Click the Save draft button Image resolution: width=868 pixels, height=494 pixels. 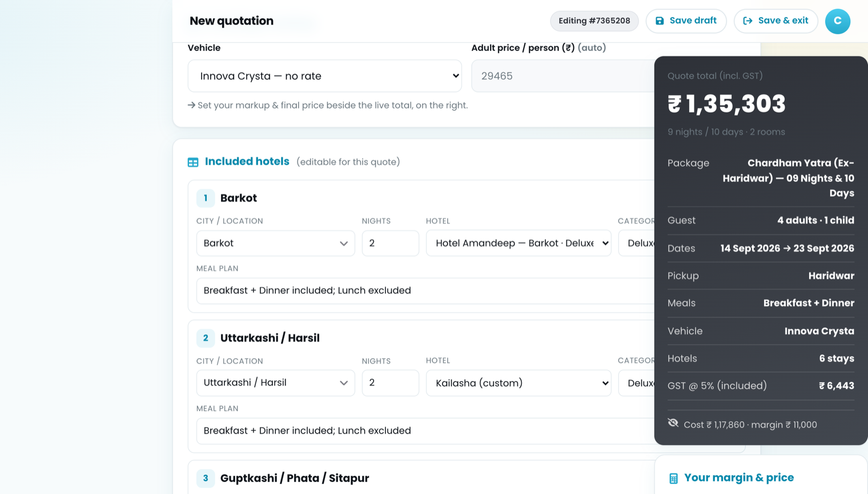(x=686, y=21)
